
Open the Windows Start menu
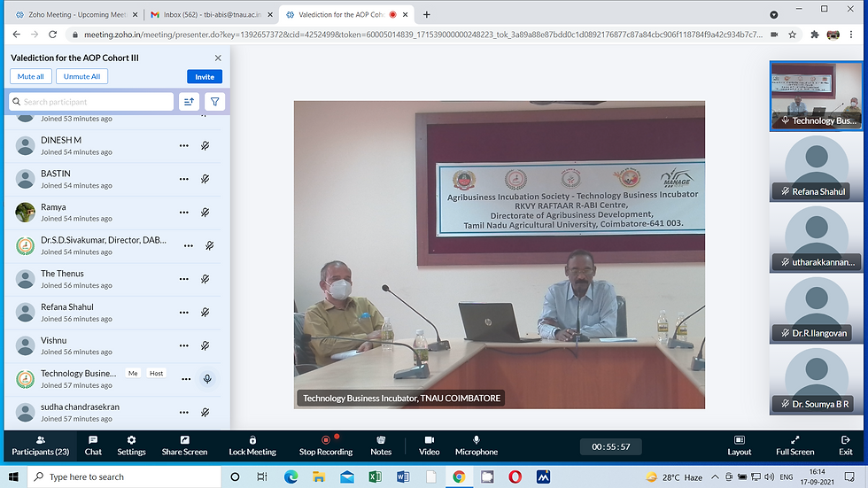pos(13,477)
